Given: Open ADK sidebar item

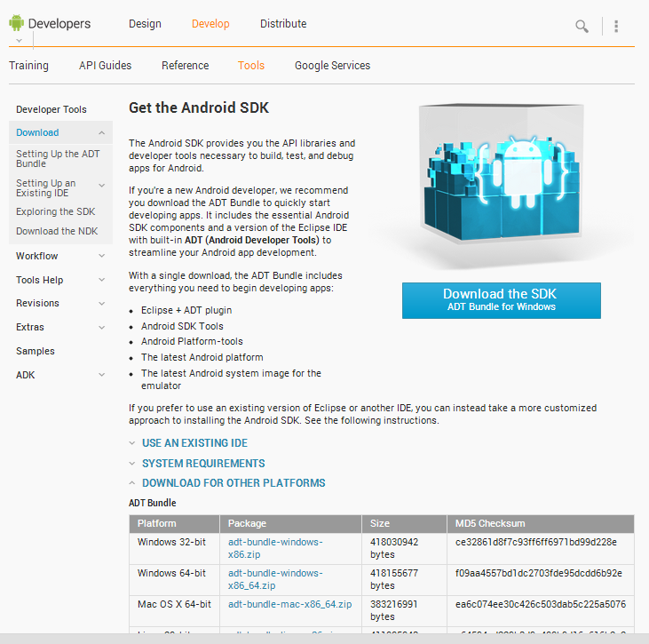Looking at the screenshot, I should 25,375.
